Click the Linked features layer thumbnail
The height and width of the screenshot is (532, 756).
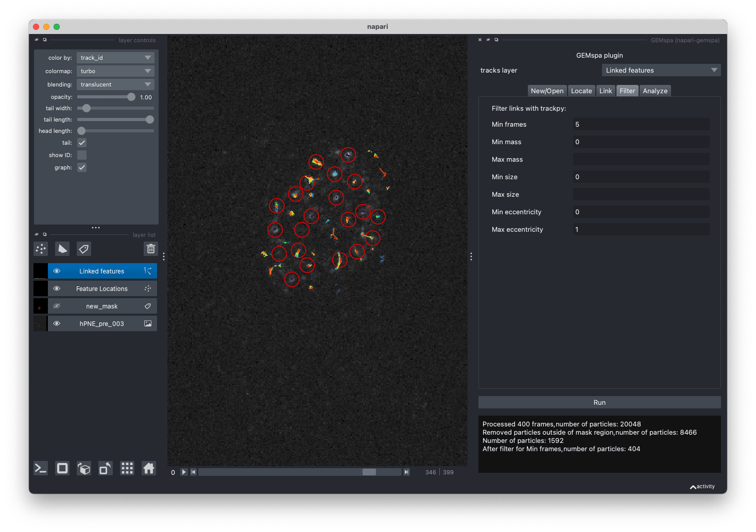click(40, 271)
